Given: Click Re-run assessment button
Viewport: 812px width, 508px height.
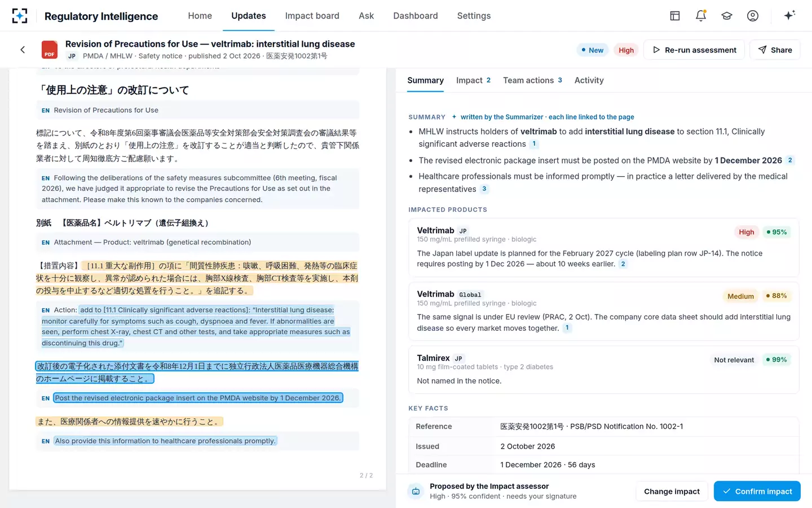Looking at the screenshot, I should (694, 50).
